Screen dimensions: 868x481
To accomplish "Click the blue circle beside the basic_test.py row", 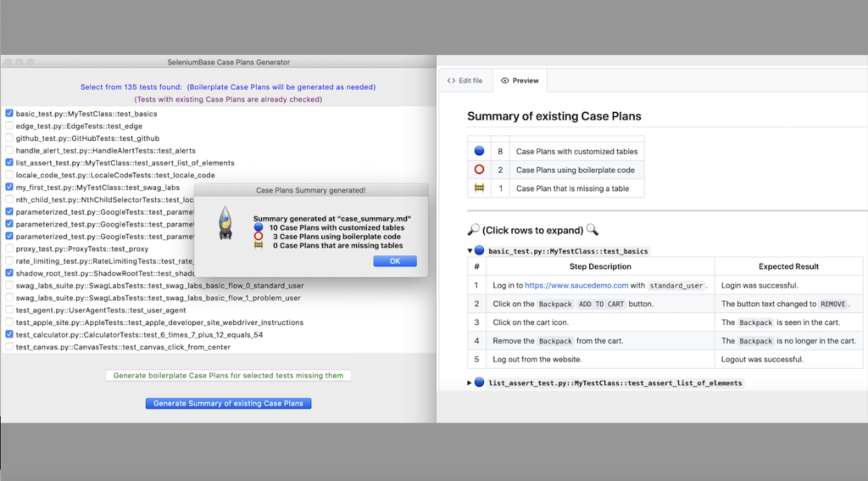I will tap(480, 251).
